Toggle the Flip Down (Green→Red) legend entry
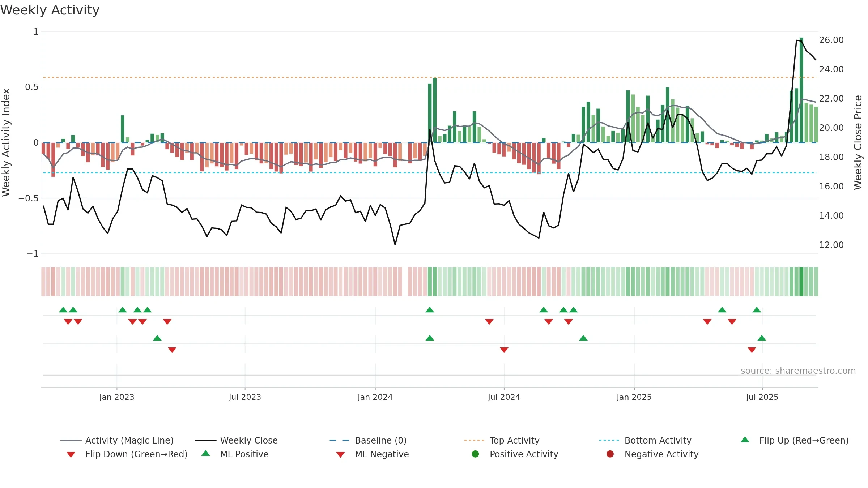The height and width of the screenshot is (488, 868). tap(127, 454)
